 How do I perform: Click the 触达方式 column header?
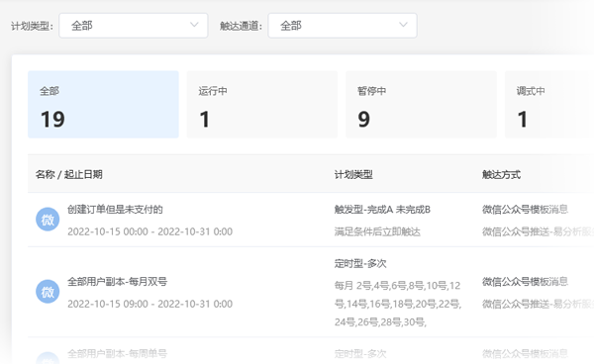click(x=501, y=174)
